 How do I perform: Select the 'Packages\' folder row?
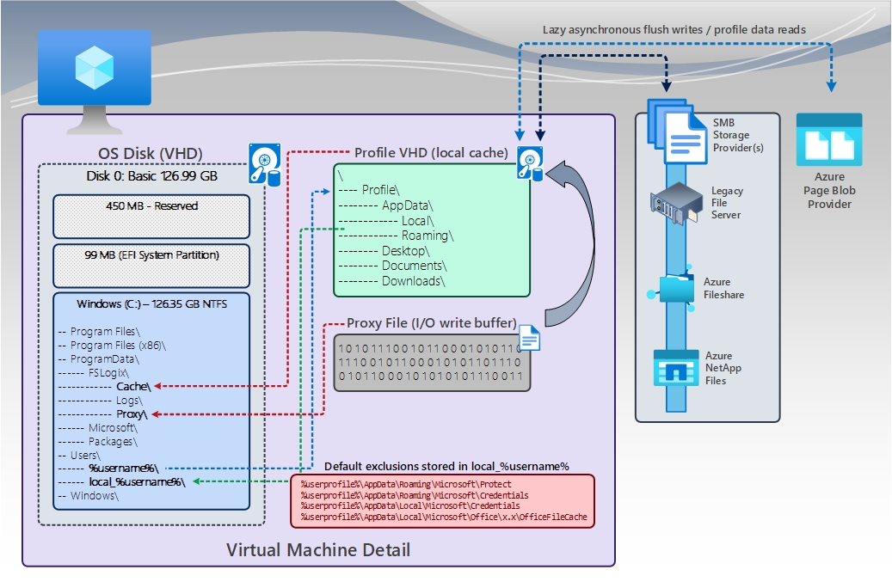tap(98, 441)
